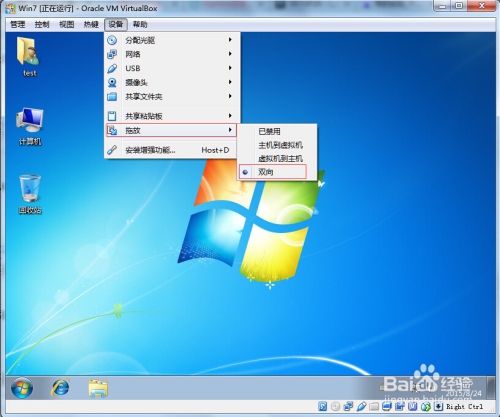Choose the 双向 bidirectional option
Screen dimensions: 500x417
pyautogui.click(x=273, y=172)
